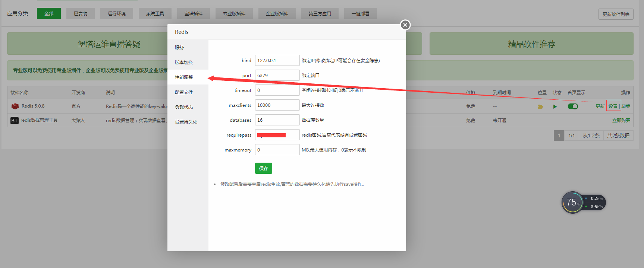Go to page 1 in pagination
This screenshot has width=644, height=268.
(559, 135)
